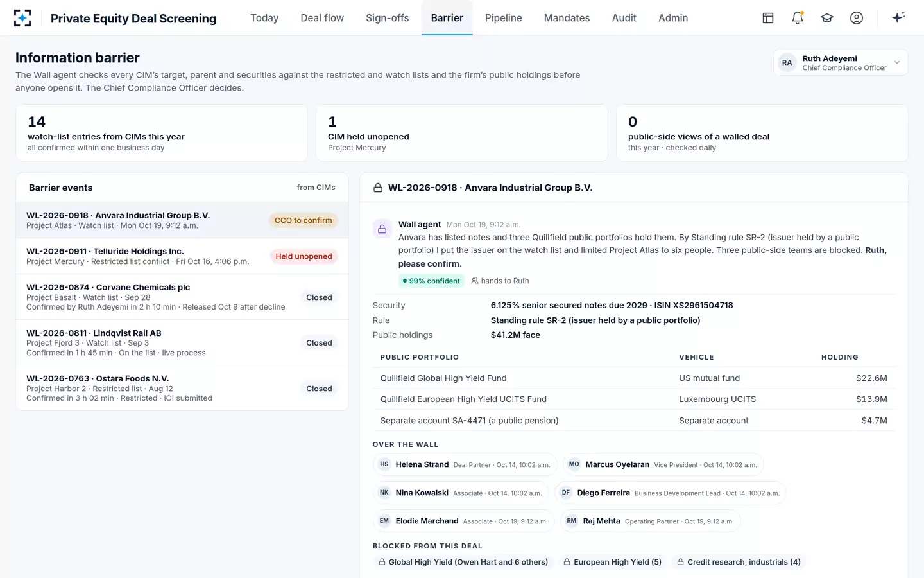Click the lock icon on Credit research chip

[681, 562]
